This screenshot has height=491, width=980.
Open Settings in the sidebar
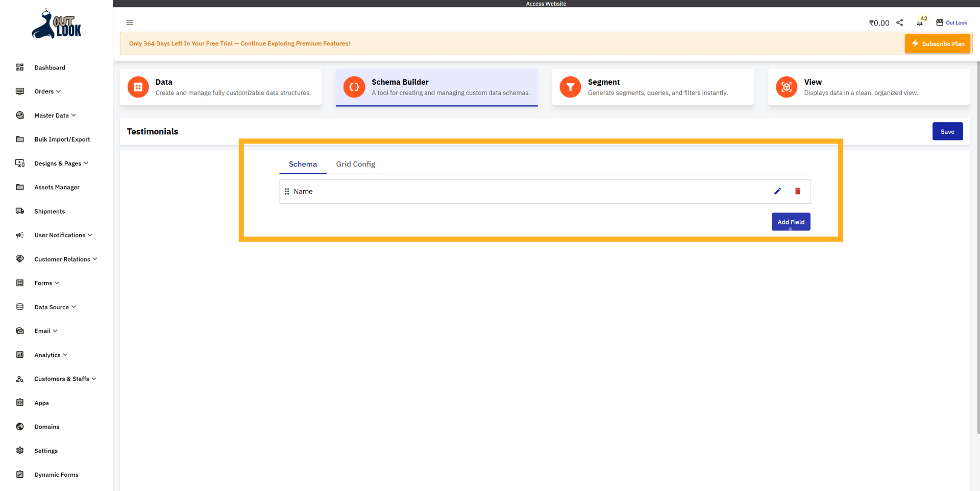click(x=46, y=451)
